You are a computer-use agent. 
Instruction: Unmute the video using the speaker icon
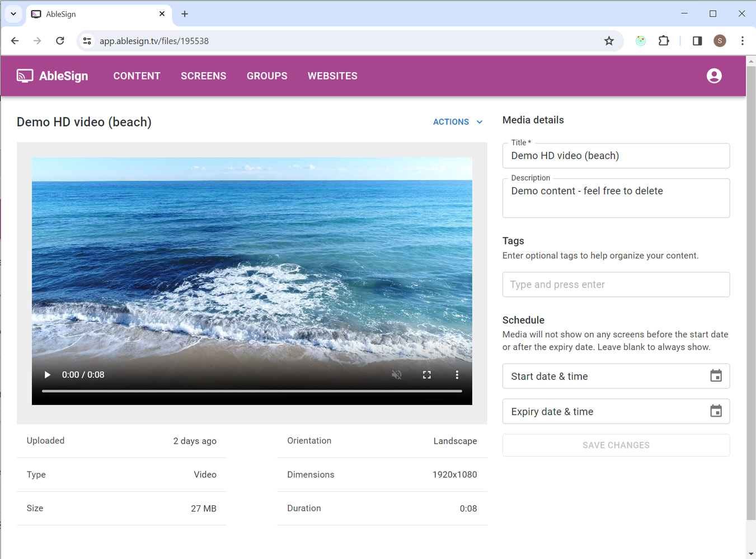(x=397, y=374)
